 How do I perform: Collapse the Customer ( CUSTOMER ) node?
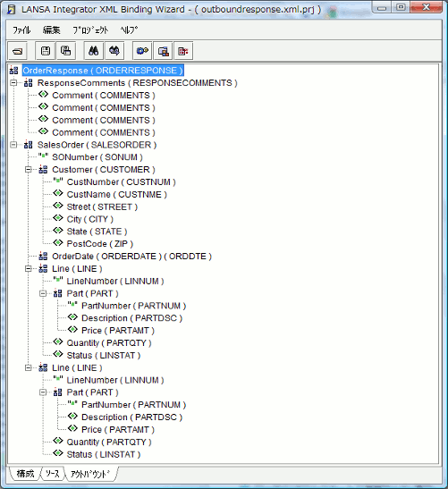coord(28,169)
